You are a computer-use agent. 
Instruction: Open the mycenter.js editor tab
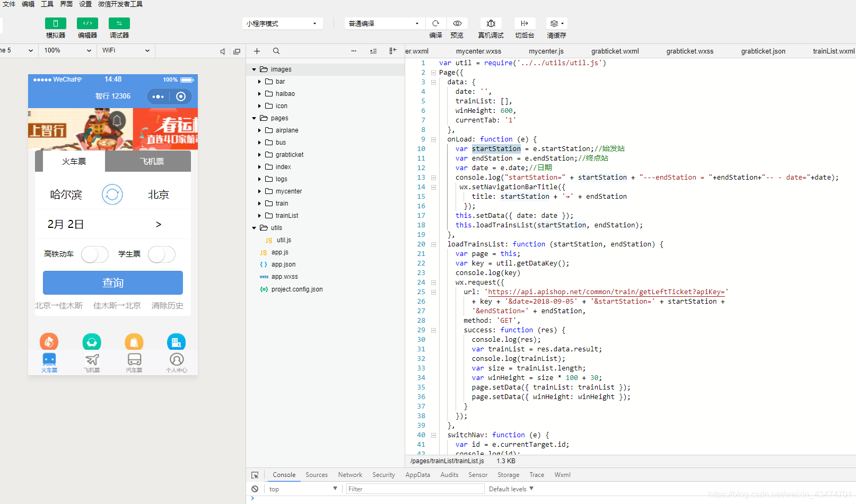tap(546, 51)
